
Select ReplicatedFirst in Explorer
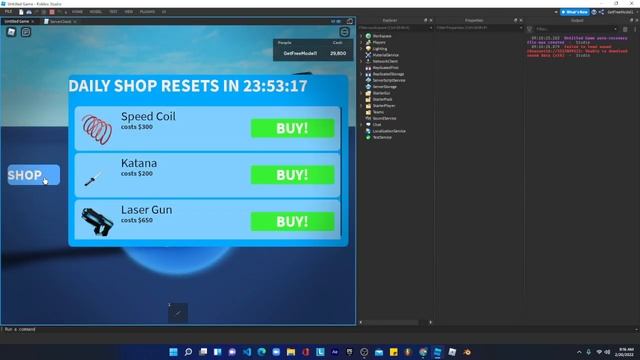(385, 67)
